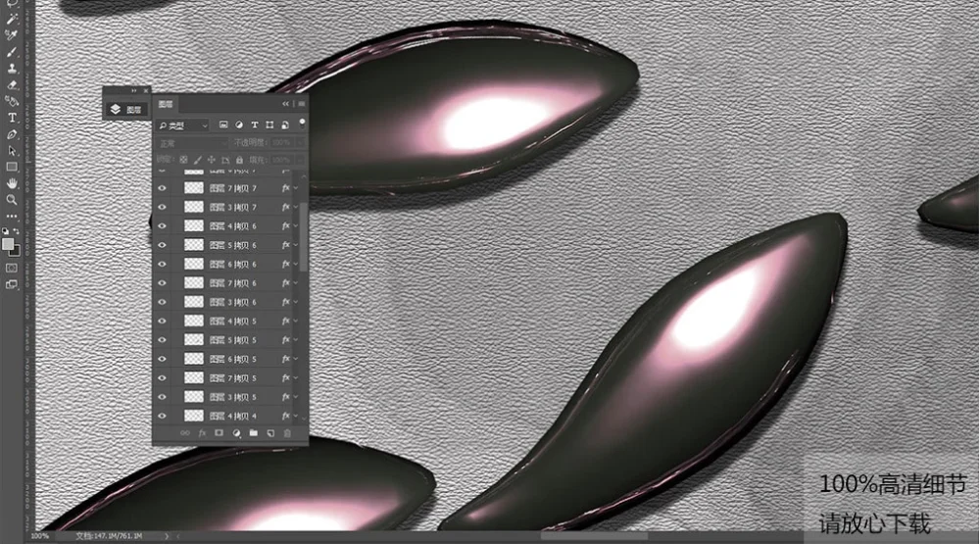Select the Eyedropper tool
This screenshot has width=980, height=544.
12,35
